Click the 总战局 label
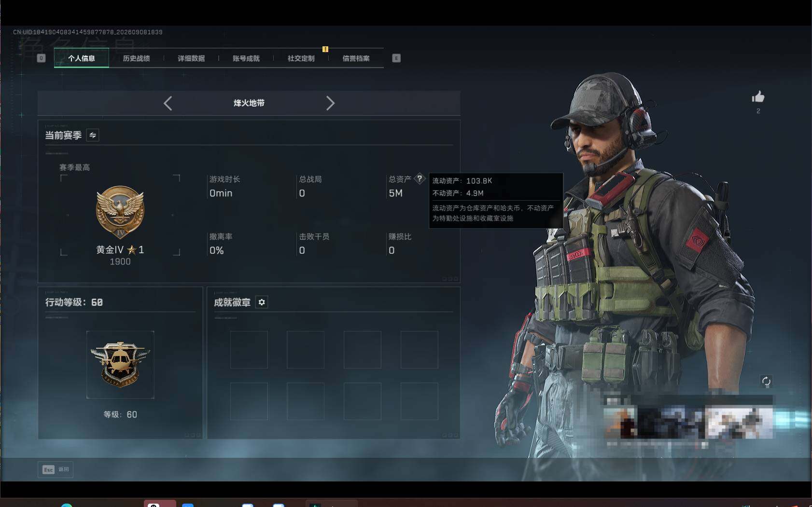The width and height of the screenshot is (812, 507). pyautogui.click(x=310, y=179)
